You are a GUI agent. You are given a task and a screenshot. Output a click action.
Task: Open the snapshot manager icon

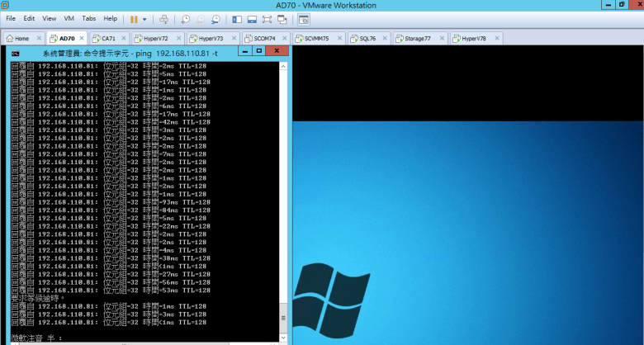[x=215, y=18]
